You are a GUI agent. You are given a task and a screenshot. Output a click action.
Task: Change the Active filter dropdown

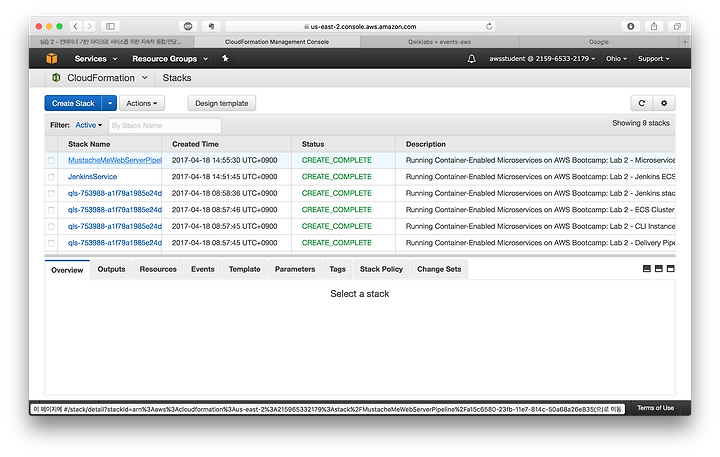tap(89, 125)
